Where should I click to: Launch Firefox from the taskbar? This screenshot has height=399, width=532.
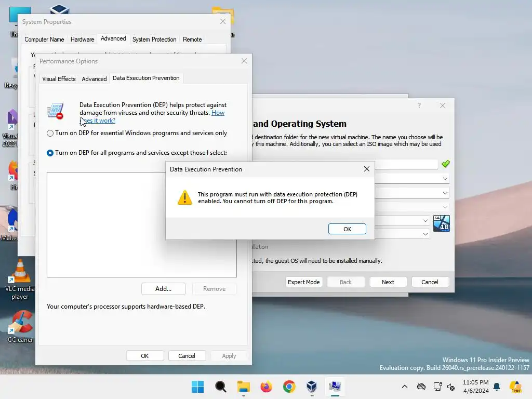(x=267, y=387)
